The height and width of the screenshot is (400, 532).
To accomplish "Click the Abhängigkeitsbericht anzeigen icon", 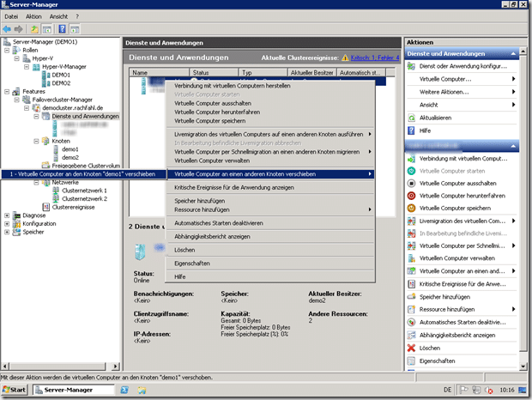I will pyautogui.click(x=411, y=336).
